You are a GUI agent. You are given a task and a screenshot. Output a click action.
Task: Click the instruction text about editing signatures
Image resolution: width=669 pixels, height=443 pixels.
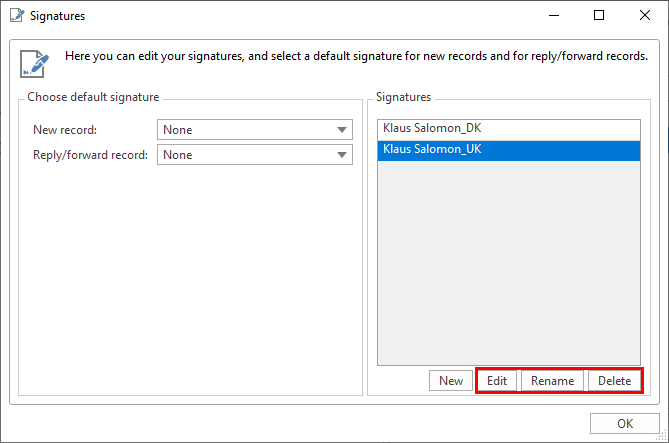pos(355,56)
